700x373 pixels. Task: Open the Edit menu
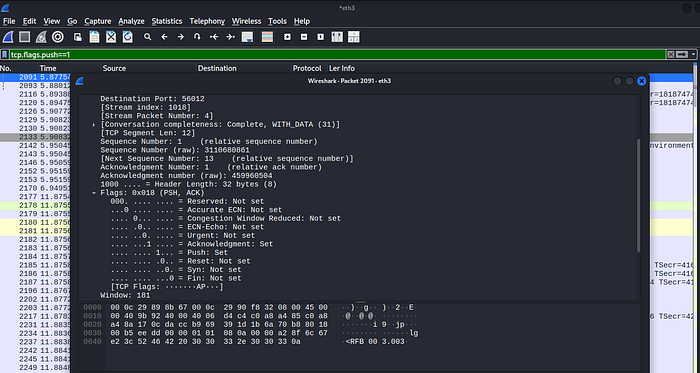tap(29, 21)
